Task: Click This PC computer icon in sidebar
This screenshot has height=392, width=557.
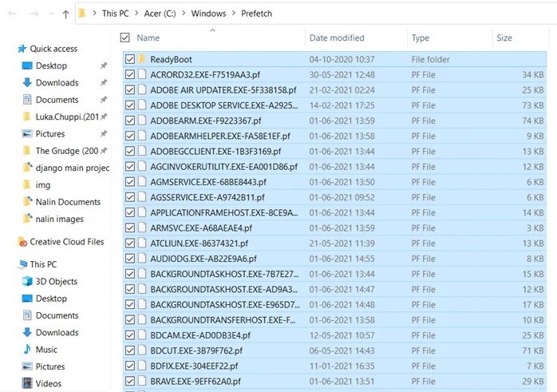Action: [x=22, y=264]
